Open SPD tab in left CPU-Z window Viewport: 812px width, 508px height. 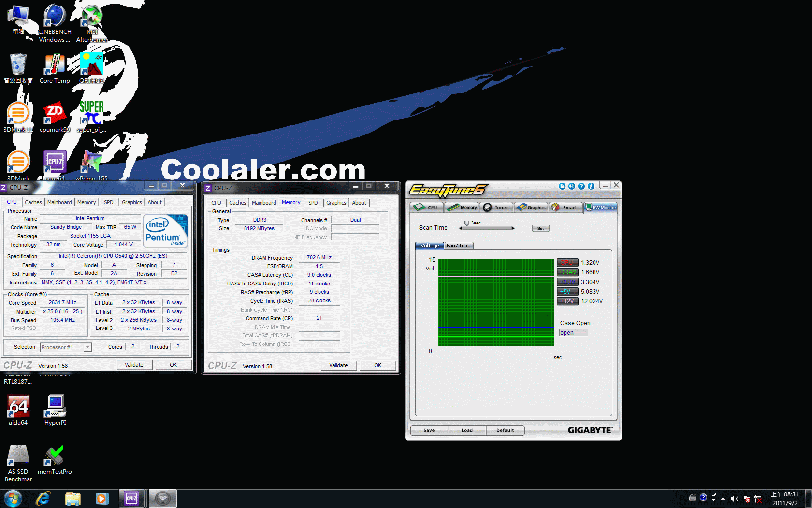coord(109,202)
